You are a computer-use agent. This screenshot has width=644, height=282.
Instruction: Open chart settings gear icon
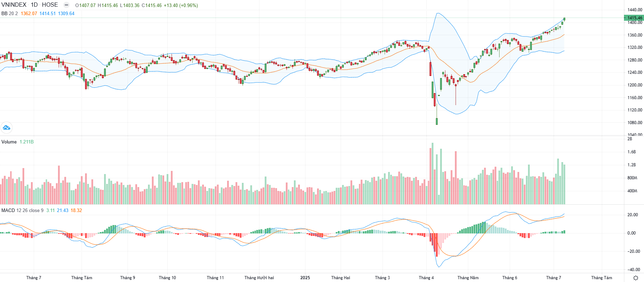[636, 278]
